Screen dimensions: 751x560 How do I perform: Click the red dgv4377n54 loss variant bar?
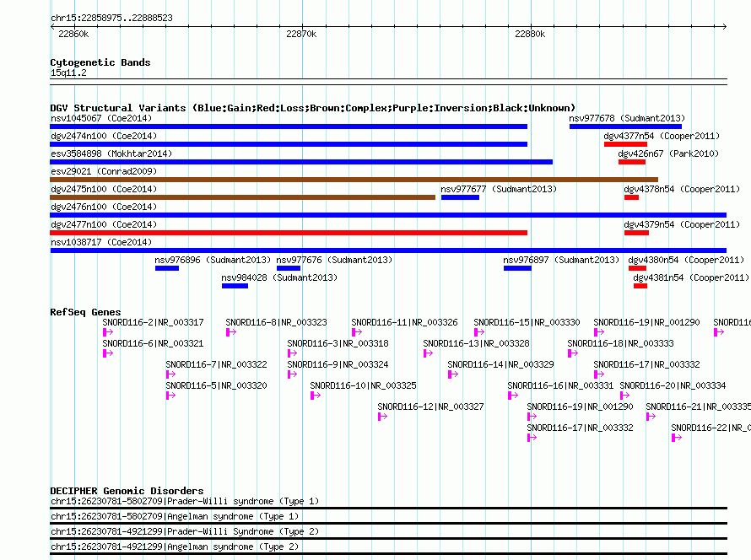coord(625,144)
